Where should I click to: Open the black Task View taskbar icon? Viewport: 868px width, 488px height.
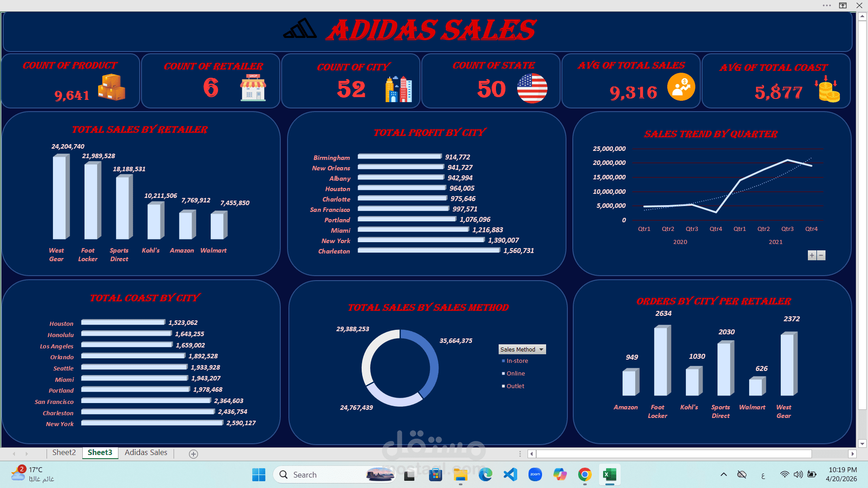(410, 475)
